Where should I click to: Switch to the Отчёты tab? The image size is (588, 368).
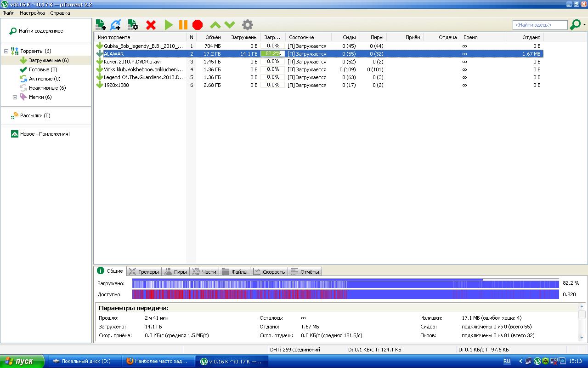click(305, 272)
